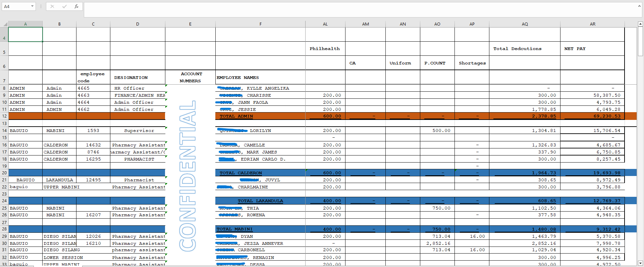Select the NET PAY header cell

pyautogui.click(x=592, y=49)
